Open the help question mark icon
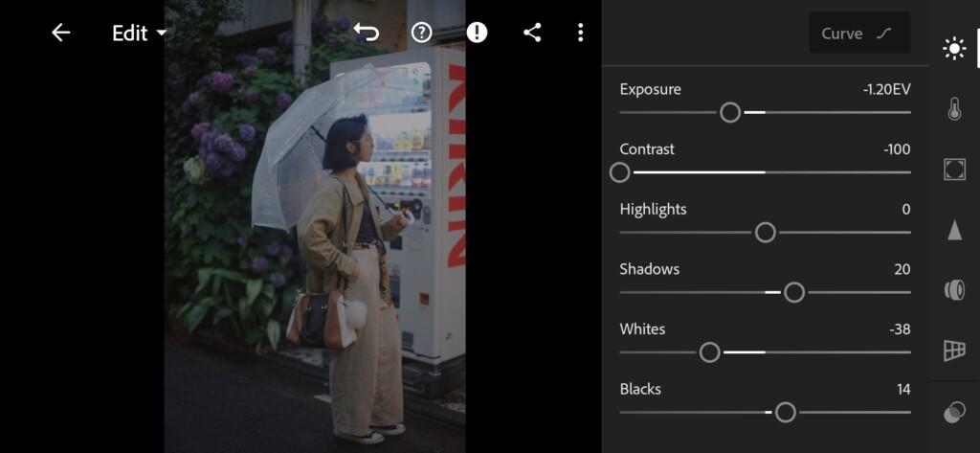The height and width of the screenshot is (453, 980). (x=422, y=33)
